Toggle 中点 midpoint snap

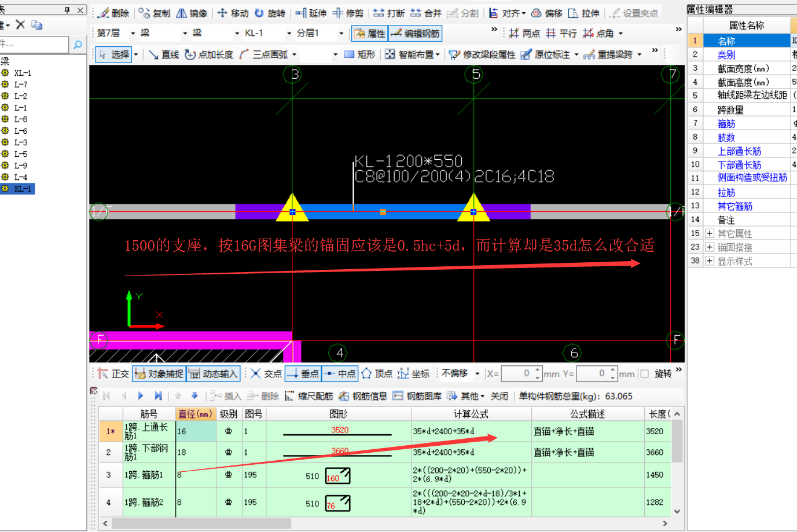tap(340, 374)
